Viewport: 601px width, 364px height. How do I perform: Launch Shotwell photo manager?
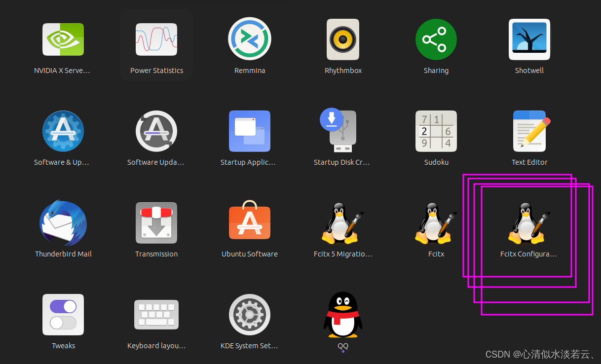[529, 39]
